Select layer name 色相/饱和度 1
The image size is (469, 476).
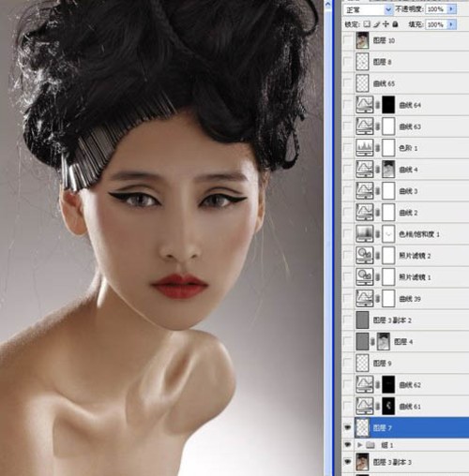point(419,234)
